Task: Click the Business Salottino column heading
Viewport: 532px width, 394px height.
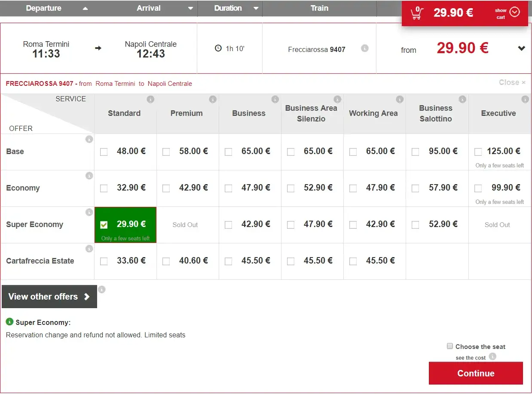Action: [436, 113]
